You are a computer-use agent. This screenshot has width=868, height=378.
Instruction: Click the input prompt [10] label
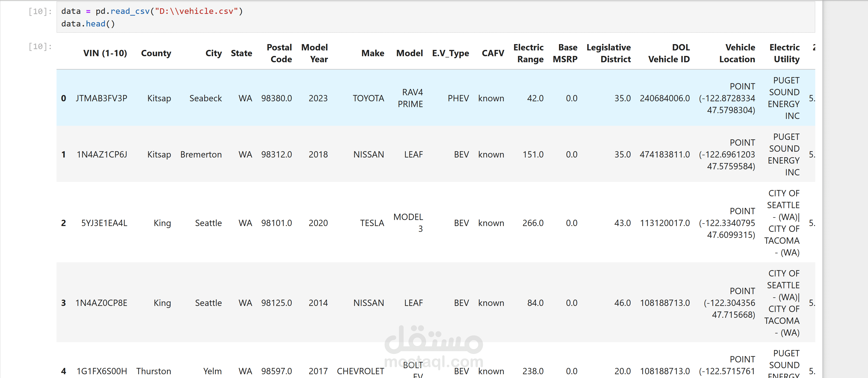40,11
